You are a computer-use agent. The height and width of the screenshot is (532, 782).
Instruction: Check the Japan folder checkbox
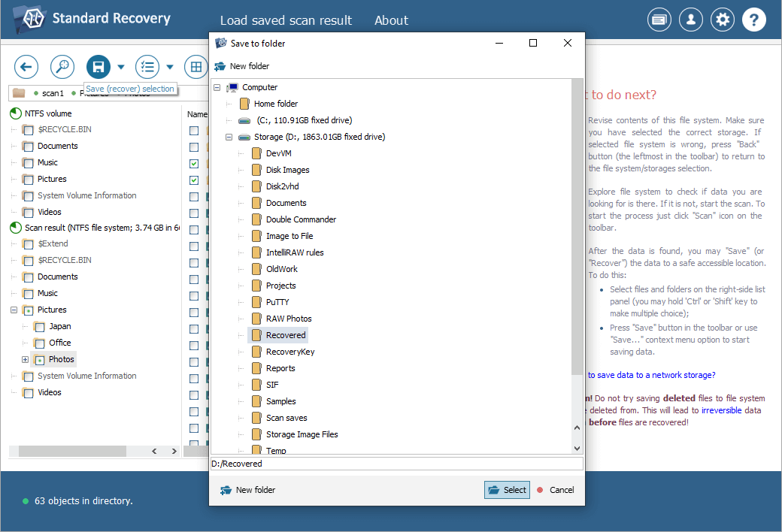coord(39,327)
